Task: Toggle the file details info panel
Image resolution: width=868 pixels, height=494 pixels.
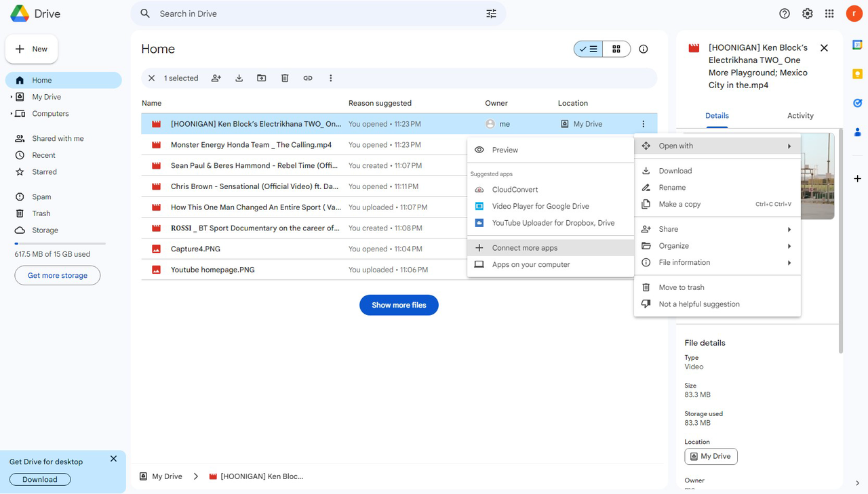Action: [643, 49]
